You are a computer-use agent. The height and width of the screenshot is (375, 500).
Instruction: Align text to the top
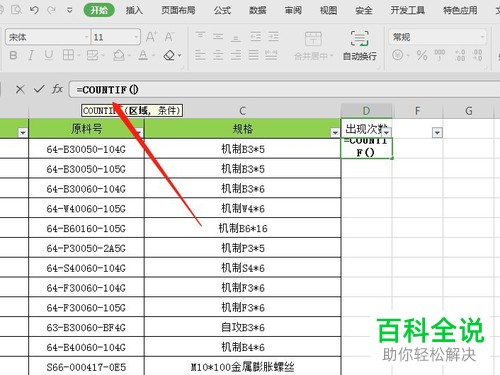200,36
